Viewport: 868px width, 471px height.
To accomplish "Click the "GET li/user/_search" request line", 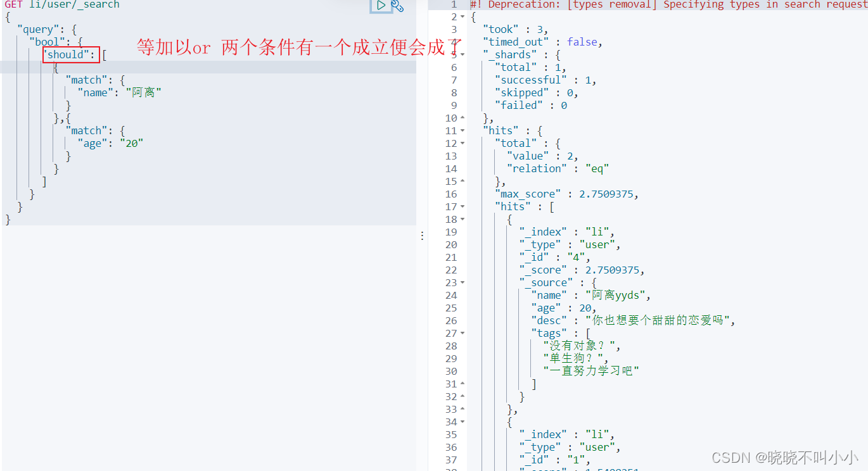I will (x=62, y=4).
